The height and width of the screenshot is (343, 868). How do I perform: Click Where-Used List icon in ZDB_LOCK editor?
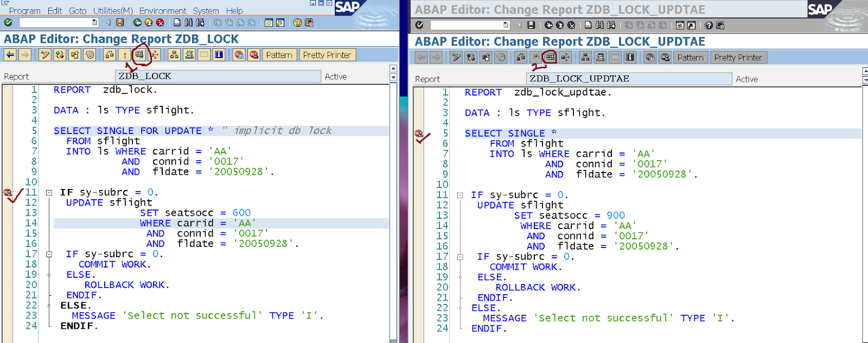click(155, 55)
